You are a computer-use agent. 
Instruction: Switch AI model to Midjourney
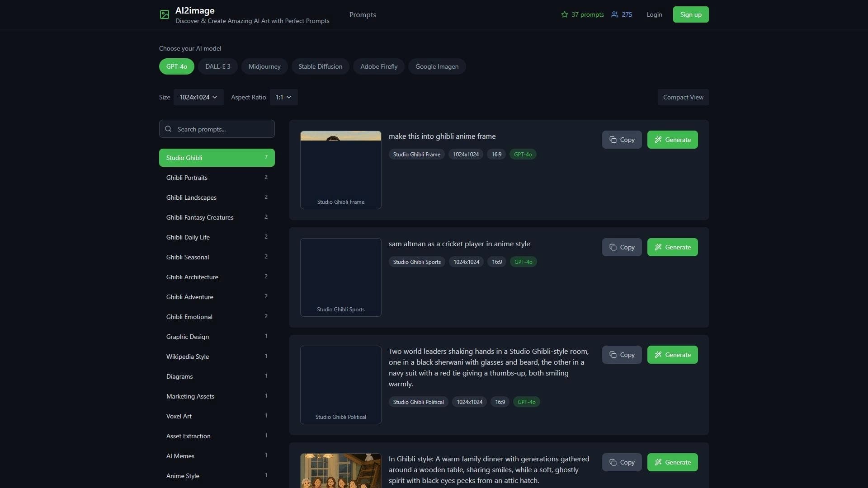click(264, 66)
